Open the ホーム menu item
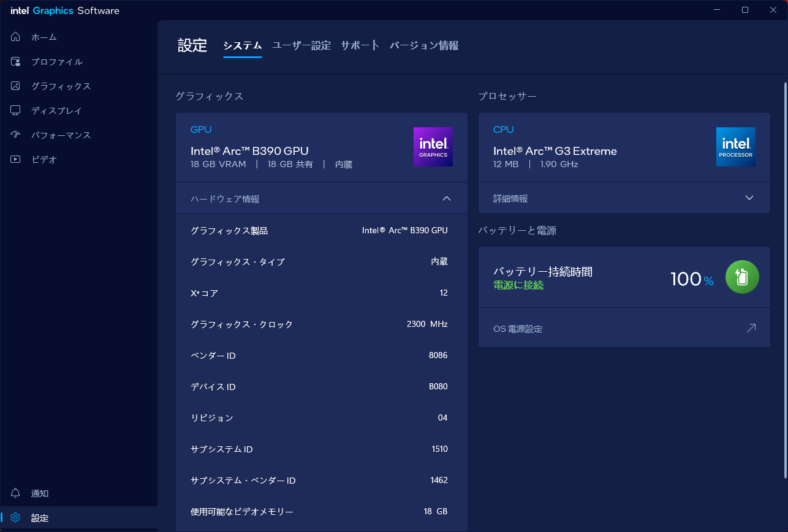Viewport: 788px width, 532px height. (78, 37)
